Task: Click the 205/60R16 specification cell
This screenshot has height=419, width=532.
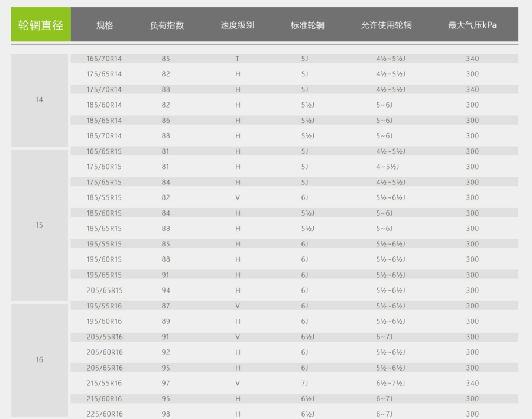Action: point(105,352)
